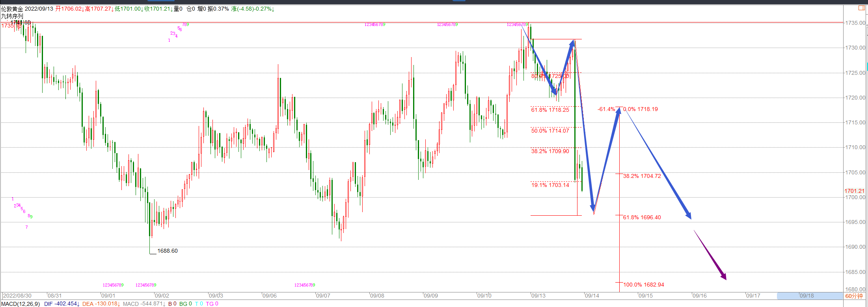This screenshot has width=868, height=307.
Task: Select the 09/02 date on time axis
Action: [162, 296]
